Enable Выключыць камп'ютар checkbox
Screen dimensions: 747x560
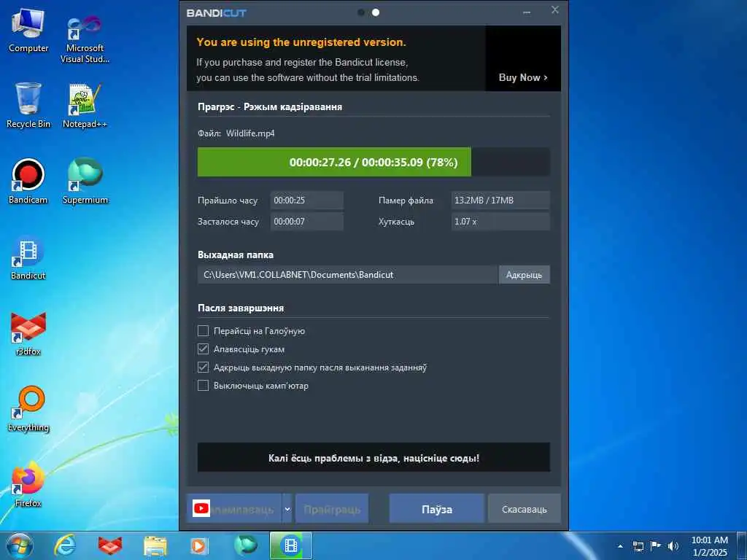click(204, 385)
